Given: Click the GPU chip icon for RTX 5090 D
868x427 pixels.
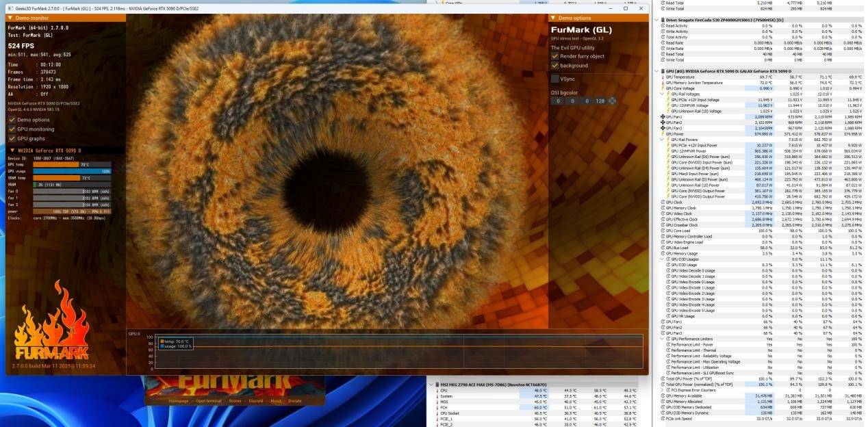Looking at the screenshot, I should tap(662, 71).
